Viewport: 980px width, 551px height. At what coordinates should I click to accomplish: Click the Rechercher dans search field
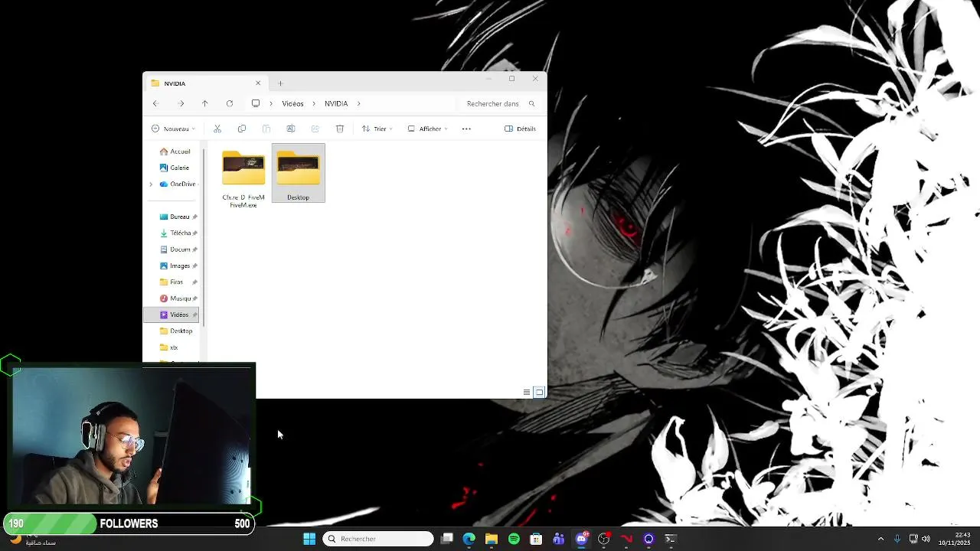[501, 103]
